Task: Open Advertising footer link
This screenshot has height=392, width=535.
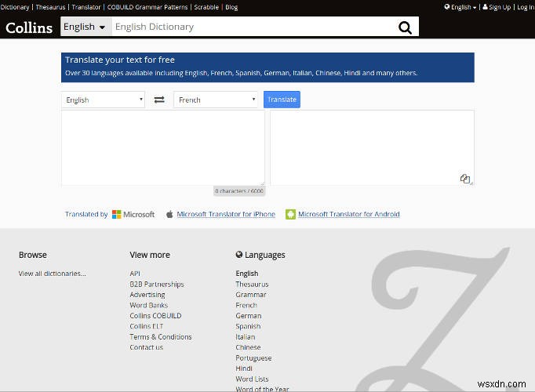Action: [147, 295]
